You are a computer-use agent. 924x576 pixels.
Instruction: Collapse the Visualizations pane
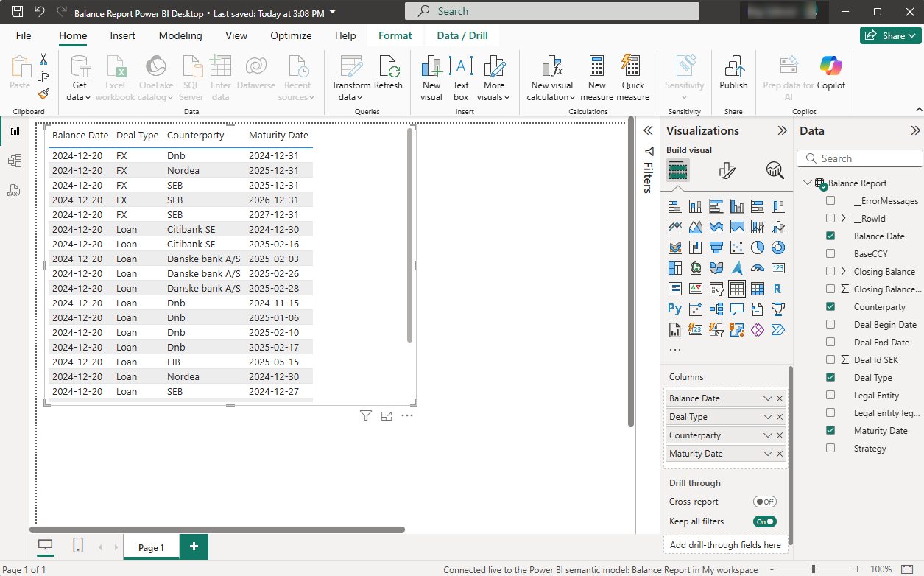[x=782, y=130]
